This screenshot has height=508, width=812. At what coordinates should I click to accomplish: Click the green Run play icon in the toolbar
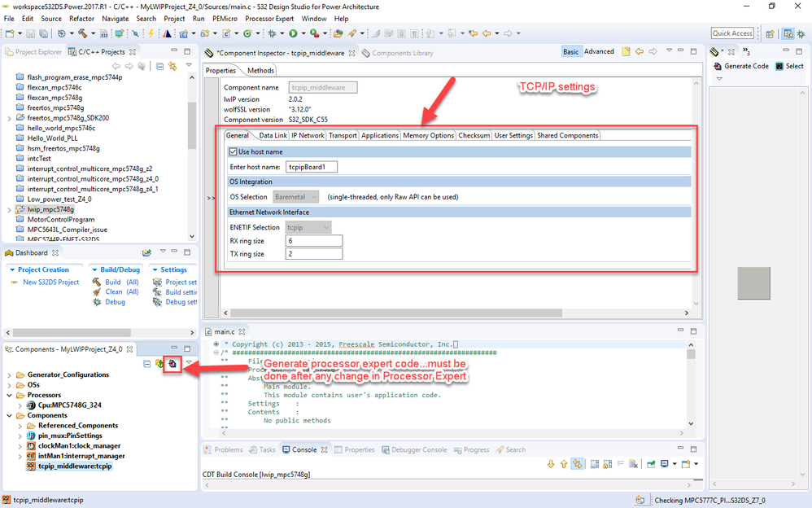click(x=293, y=33)
